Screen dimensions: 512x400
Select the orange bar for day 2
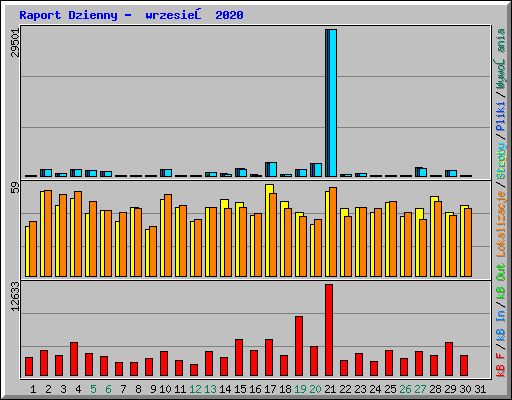pos(48,233)
